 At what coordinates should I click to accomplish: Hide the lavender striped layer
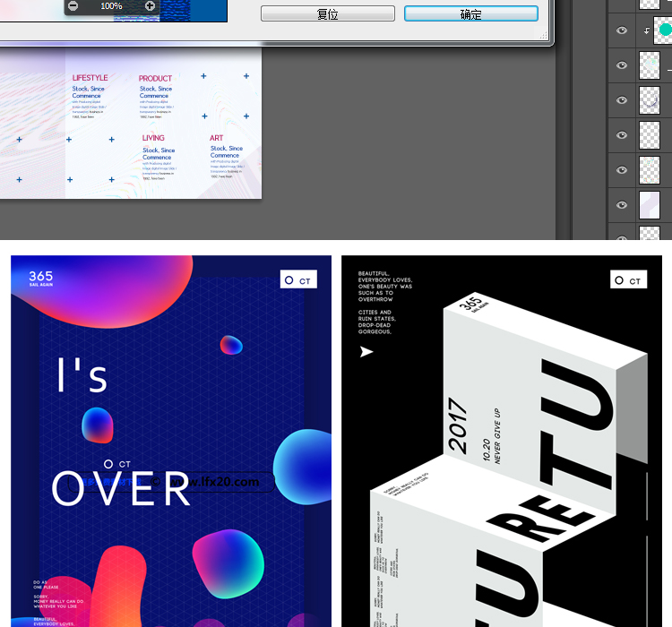[x=622, y=205]
